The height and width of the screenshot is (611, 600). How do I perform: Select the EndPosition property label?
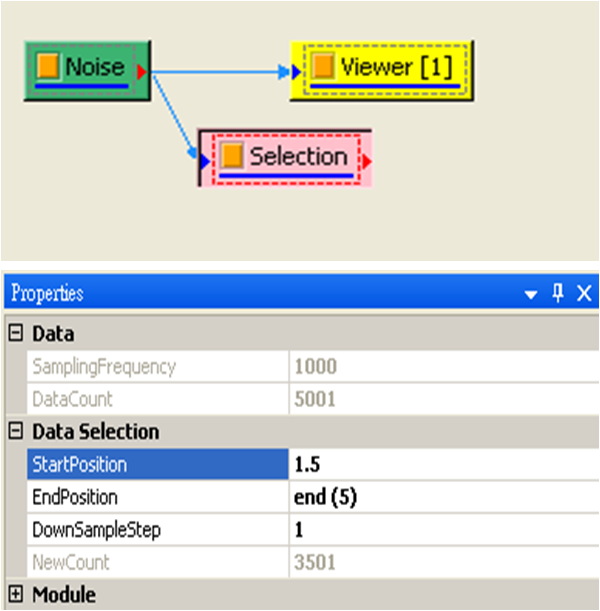(x=75, y=497)
